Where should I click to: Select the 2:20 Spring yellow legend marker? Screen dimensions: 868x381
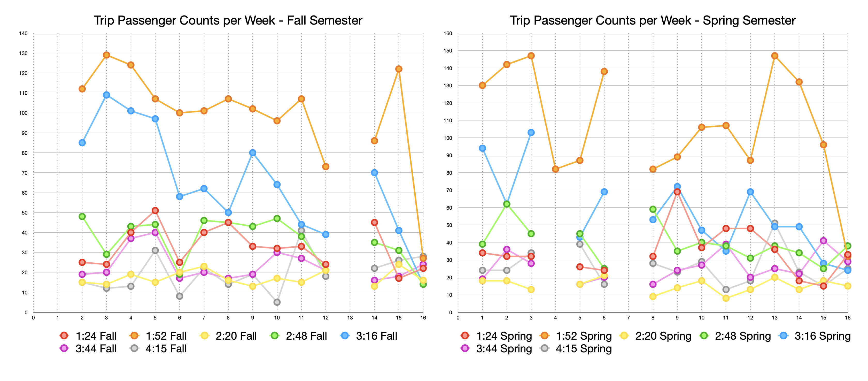coord(624,336)
